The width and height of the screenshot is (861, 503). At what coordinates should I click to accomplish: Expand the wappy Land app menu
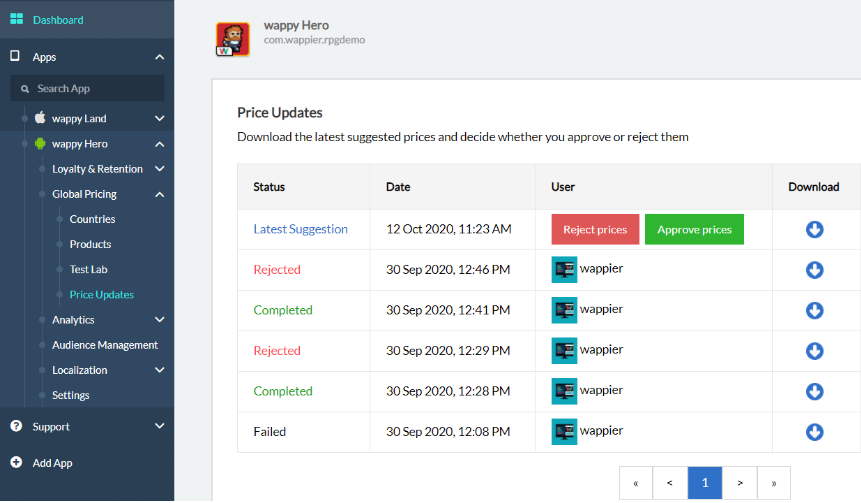[x=159, y=118]
